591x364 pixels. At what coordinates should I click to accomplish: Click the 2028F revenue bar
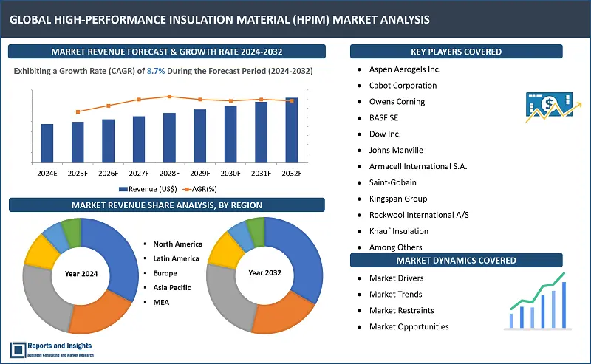click(169, 138)
